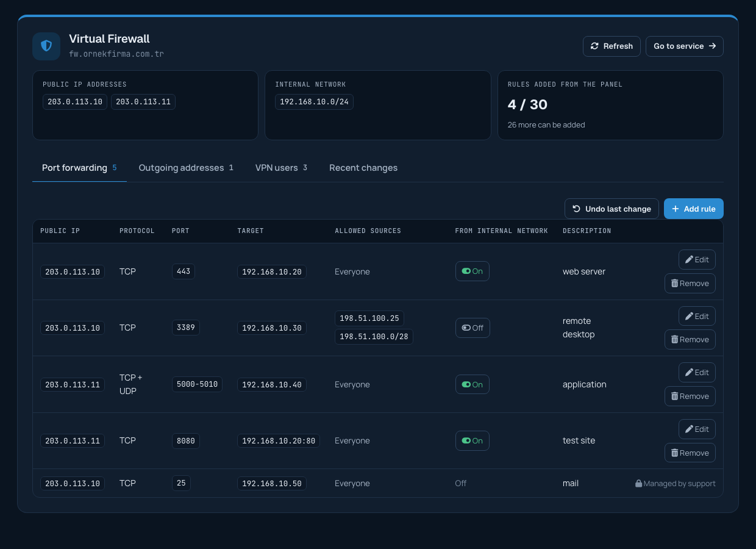Screen dimensions: 756x549
Task: Click public IP 203.0.113.10 chip in summary card
Action: [x=75, y=102]
